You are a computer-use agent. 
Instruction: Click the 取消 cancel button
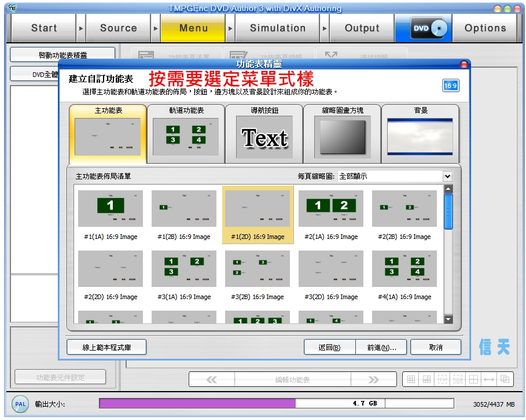click(436, 347)
